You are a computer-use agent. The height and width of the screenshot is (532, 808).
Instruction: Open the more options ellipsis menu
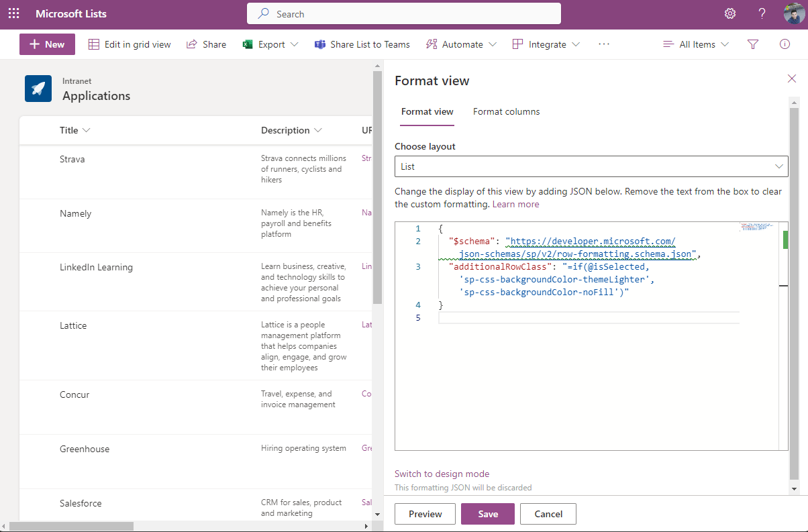pos(603,44)
